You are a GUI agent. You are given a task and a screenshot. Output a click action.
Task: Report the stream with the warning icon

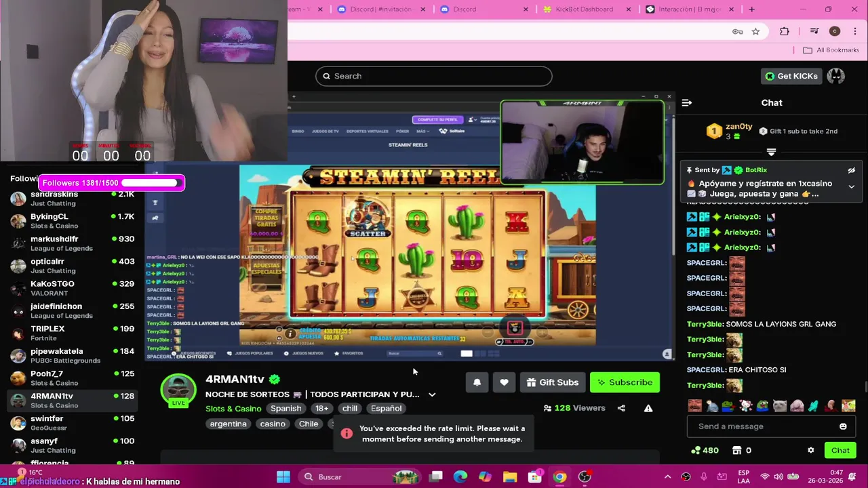coord(648,408)
